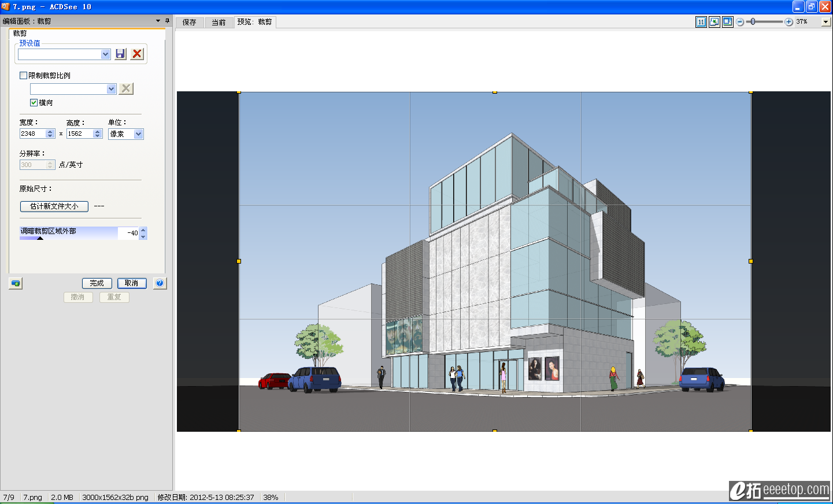833x504 pixels.
Task: Open the zoom percentage dropdown
Action: [x=825, y=22]
